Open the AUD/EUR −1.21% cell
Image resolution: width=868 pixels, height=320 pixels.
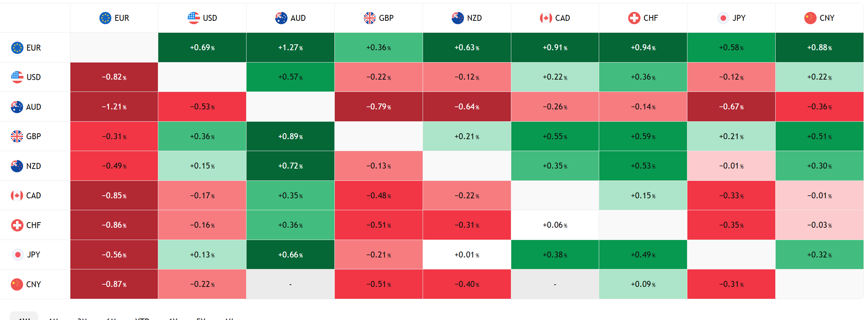pyautogui.click(x=114, y=107)
